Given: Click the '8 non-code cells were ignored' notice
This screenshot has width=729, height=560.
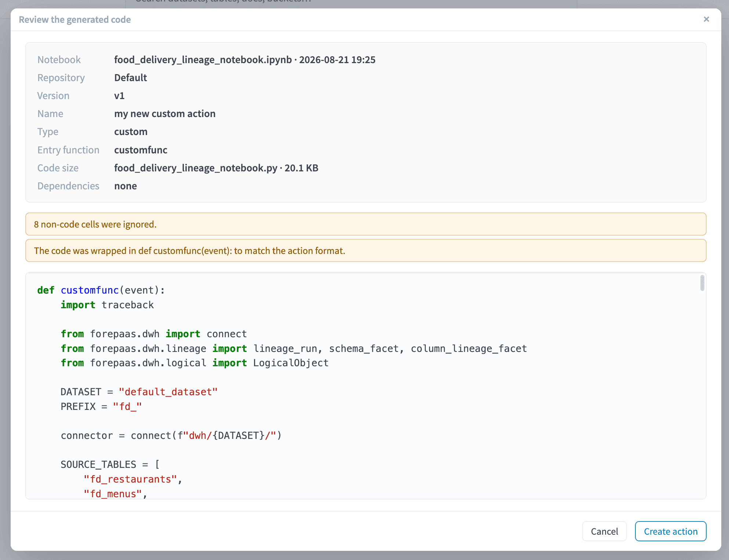Looking at the screenshot, I should (x=366, y=224).
